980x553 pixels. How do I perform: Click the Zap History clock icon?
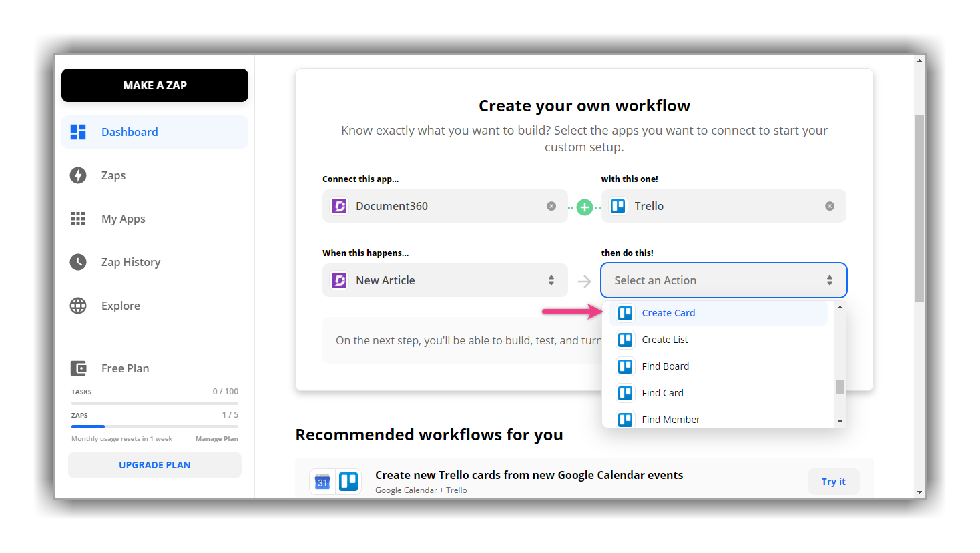[x=78, y=262]
